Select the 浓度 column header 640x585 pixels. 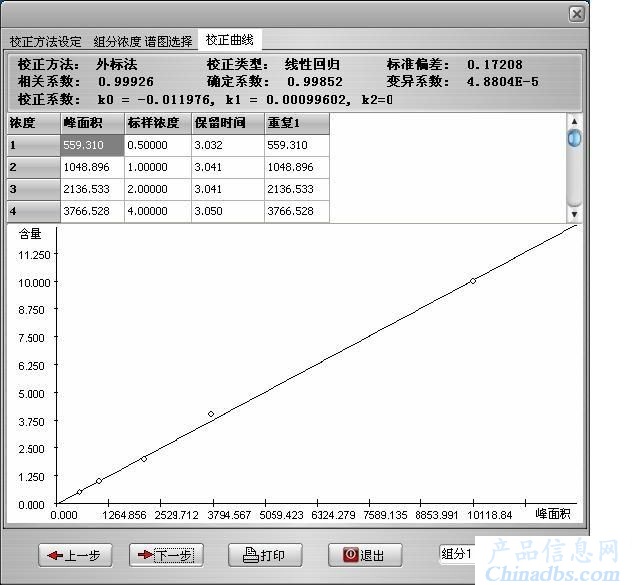(x=33, y=123)
